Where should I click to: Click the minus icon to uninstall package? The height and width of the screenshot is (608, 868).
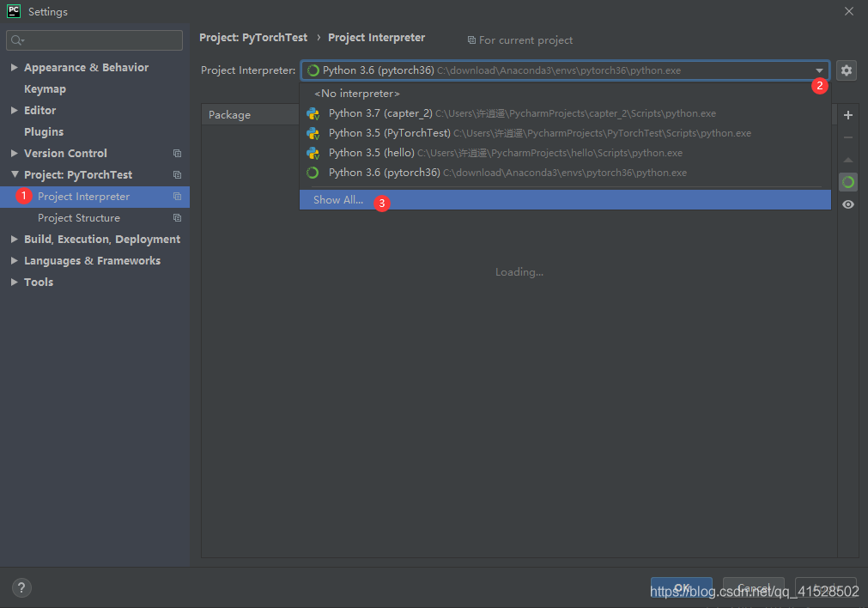coord(848,137)
